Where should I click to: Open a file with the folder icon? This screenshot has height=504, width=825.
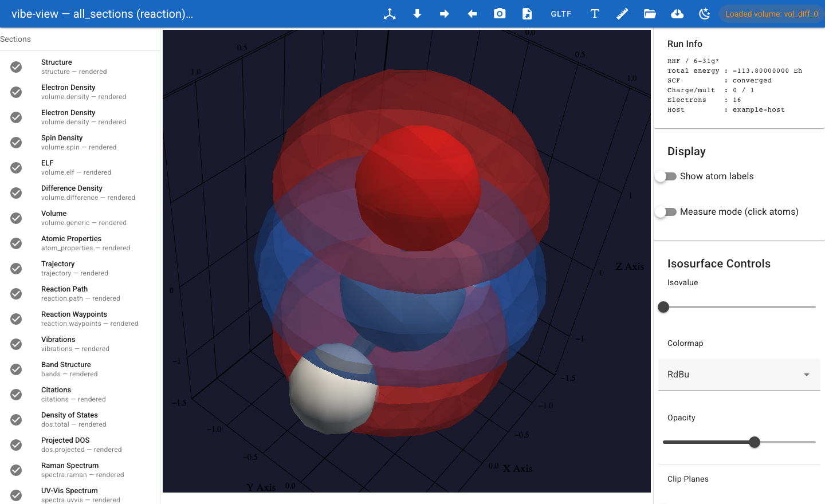pos(650,14)
